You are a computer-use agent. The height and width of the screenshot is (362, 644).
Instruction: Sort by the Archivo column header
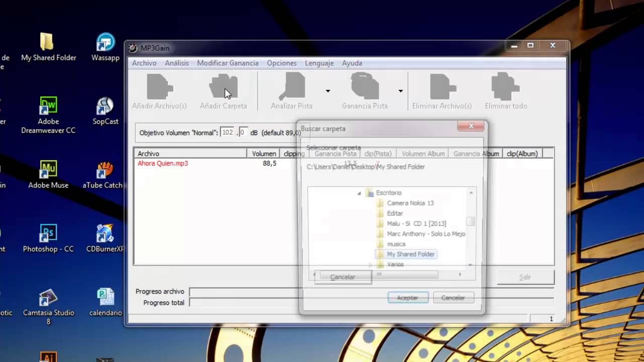[191, 154]
